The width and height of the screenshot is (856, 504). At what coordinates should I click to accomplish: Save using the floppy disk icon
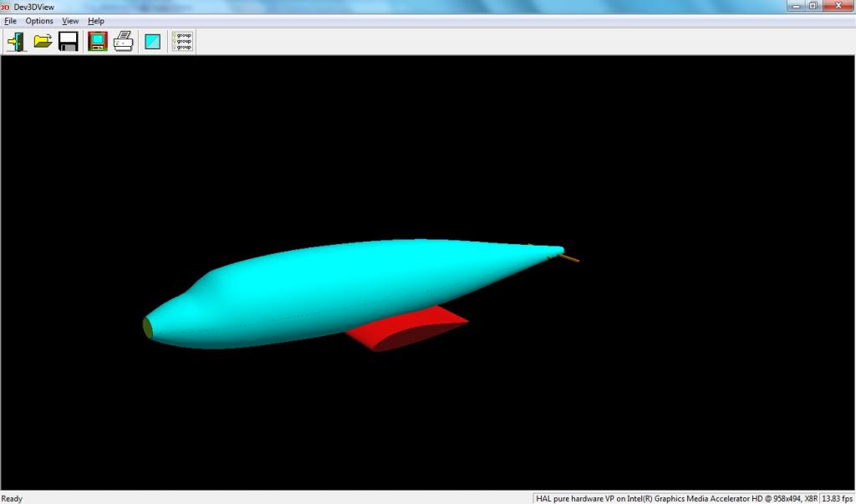coord(69,41)
